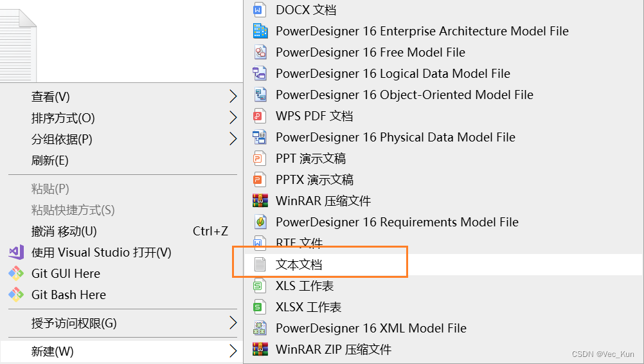Image resolution: width=644 pixels, height=364 pixels.
Task: Click the 文本文档 notepad icon
Action: tap(260, 264)
